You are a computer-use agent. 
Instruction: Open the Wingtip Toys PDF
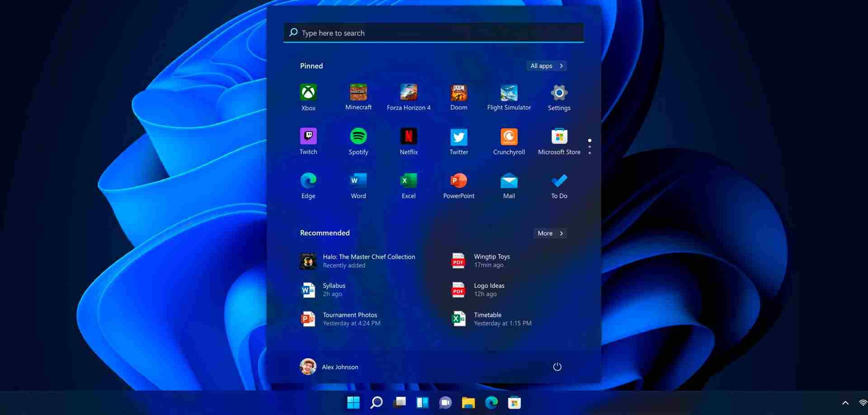(x=481, y=261)
